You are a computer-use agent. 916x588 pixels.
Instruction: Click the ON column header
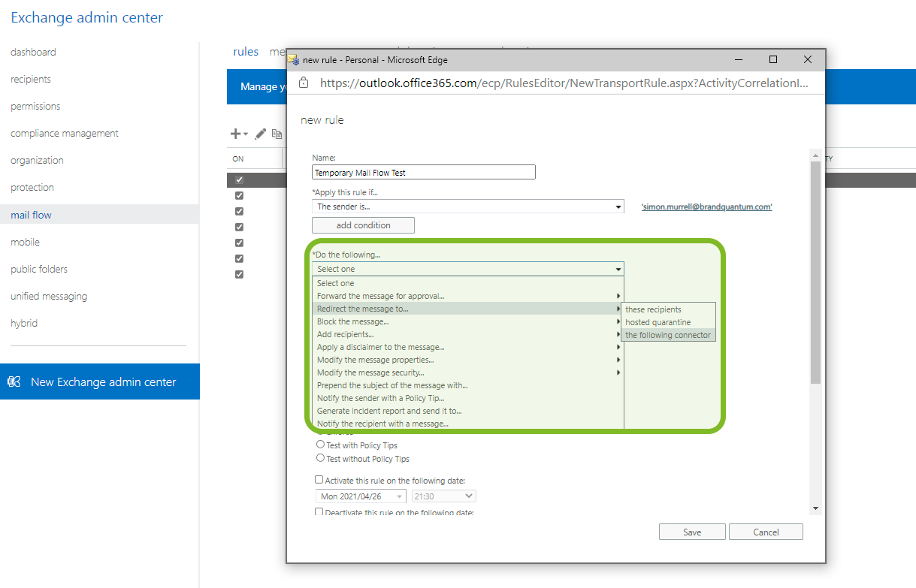(x=238, y=158)
